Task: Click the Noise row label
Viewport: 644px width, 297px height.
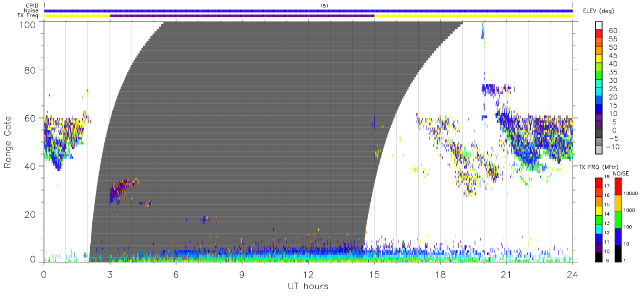Action: click(x=31, y=10)
